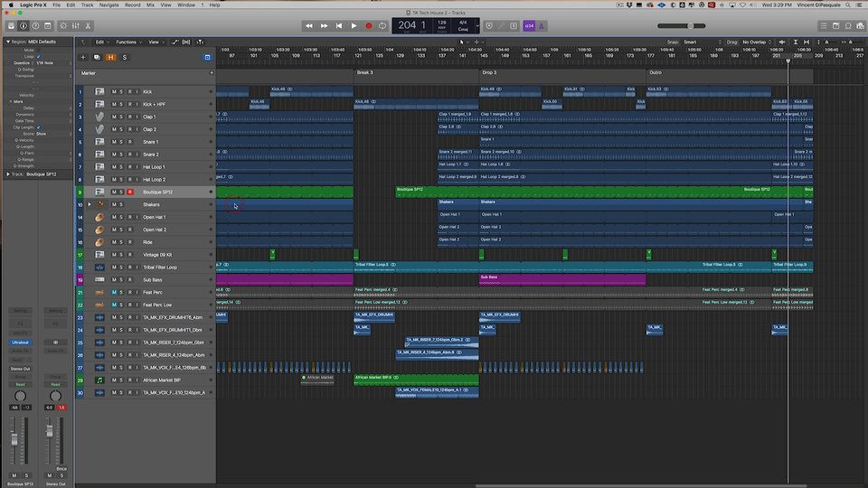This screenshot has height=488, width=868.
Task: Click the add new track plus icon
Action: 83,57
